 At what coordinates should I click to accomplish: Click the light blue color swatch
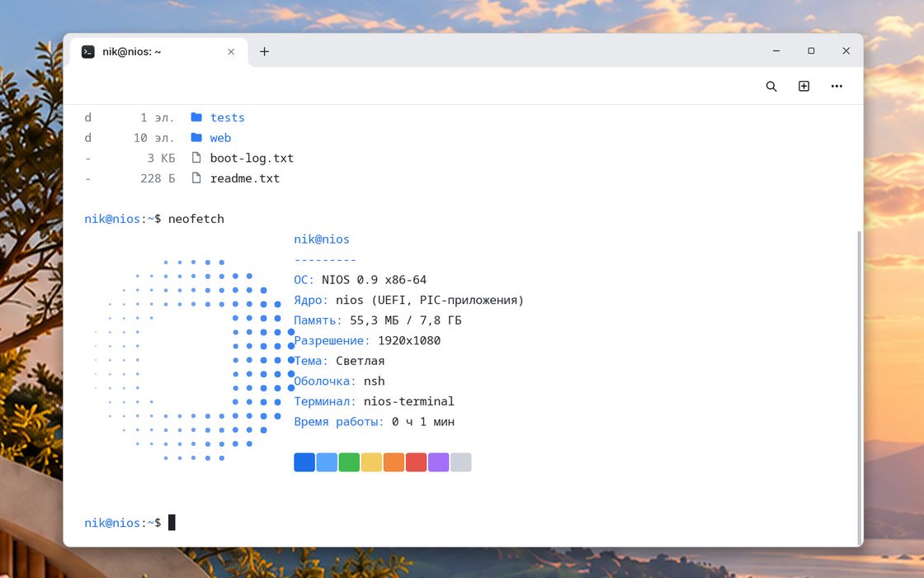coord(327,462)
